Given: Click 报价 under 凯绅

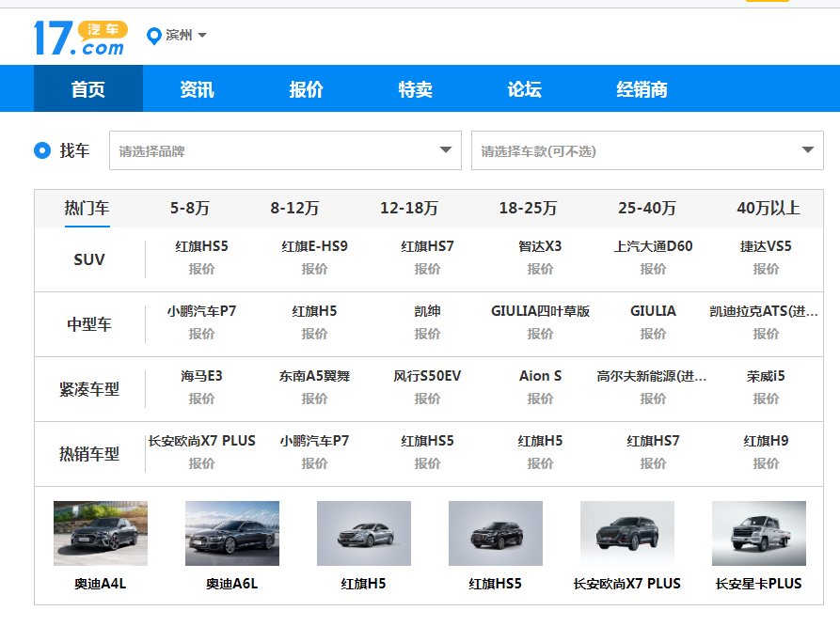Looking at the screenshot, I should pyautogui.click(x=427, y=334).
